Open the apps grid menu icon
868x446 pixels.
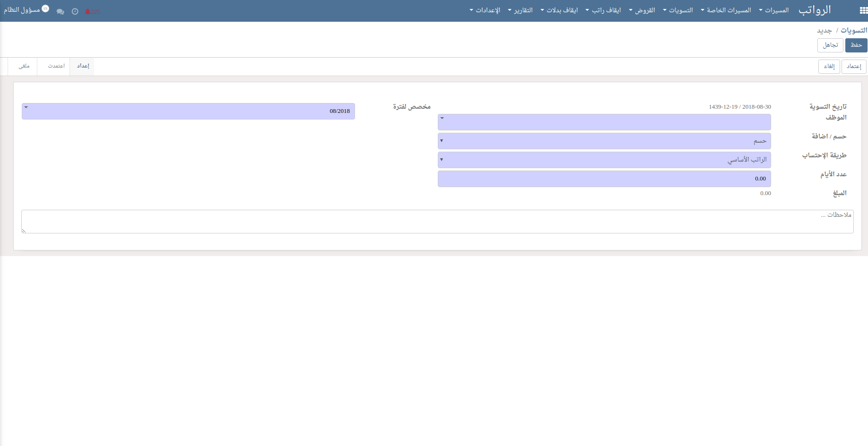coord(863,10)
